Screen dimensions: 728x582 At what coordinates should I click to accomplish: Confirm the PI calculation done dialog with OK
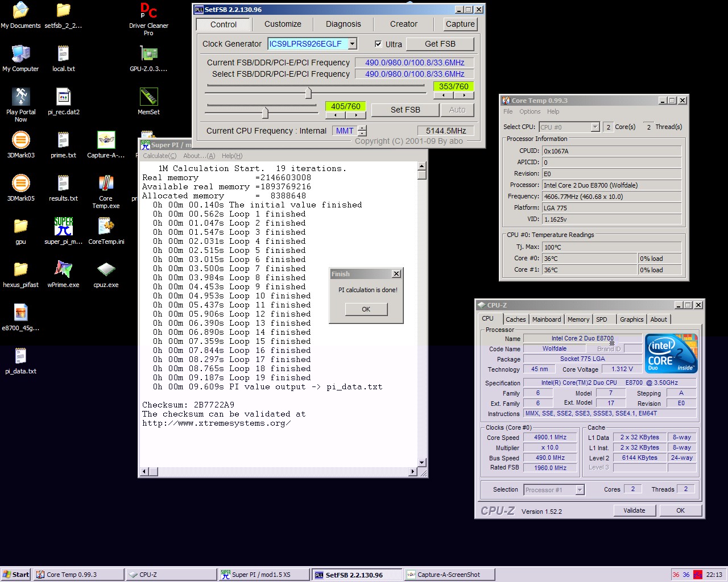366,309
